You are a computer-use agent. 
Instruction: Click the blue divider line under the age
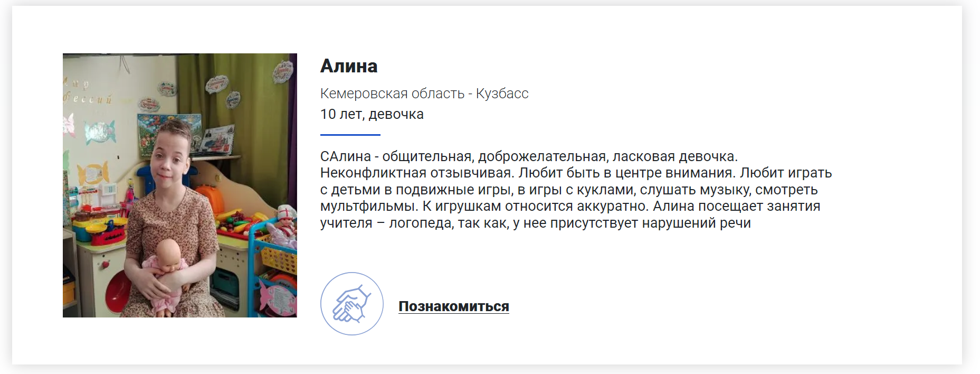pyautogui.click(x=350, y=135)
